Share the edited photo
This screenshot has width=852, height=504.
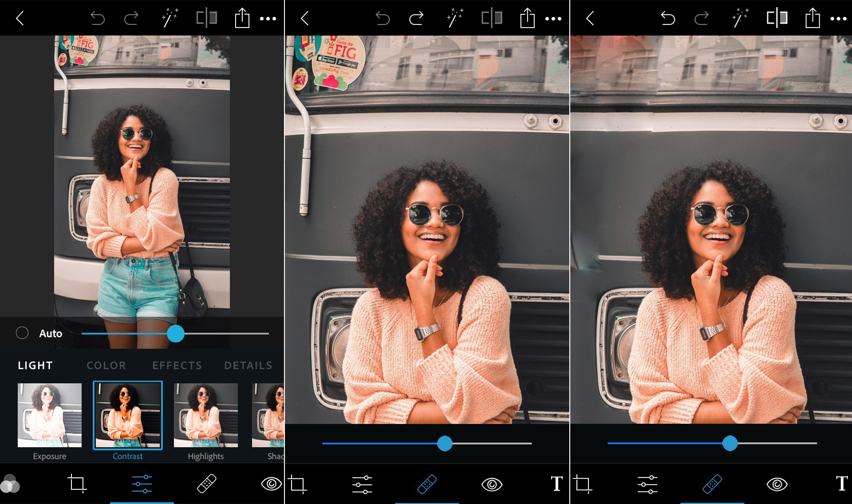click(242, 18)
